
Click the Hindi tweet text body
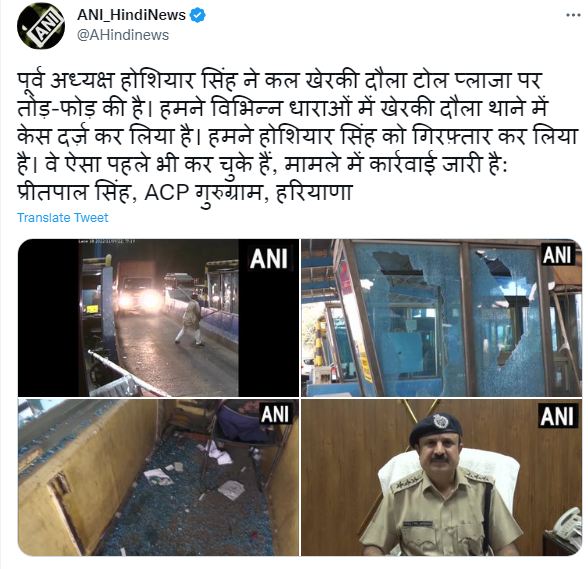pos(296,136)
